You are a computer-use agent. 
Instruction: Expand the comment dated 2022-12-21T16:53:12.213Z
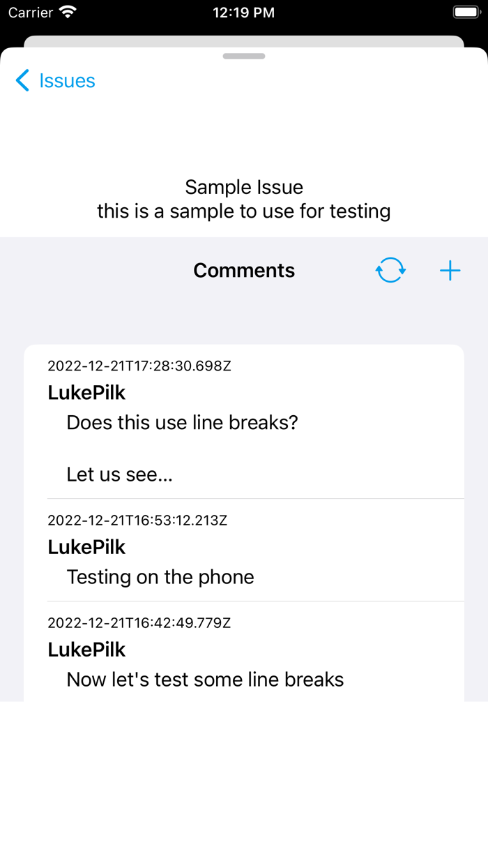pos(137,520)
